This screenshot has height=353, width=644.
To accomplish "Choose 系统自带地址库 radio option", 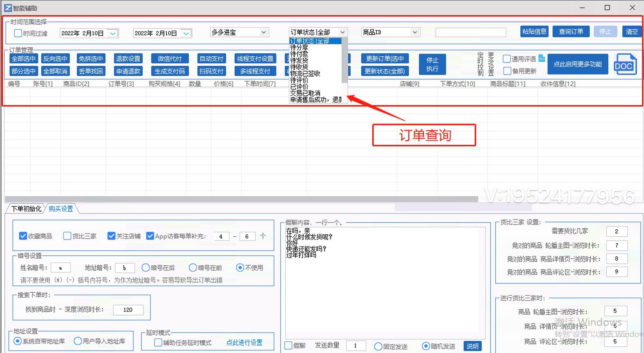I will pos(18,341).
